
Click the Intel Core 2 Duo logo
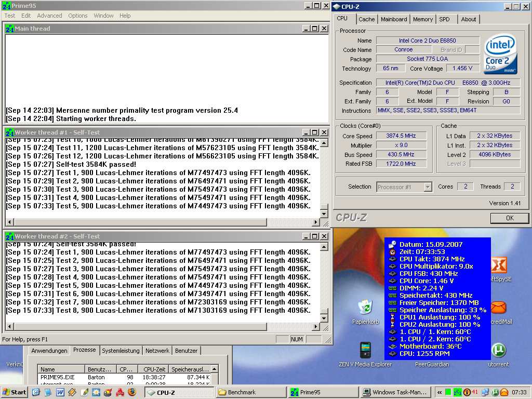[501, 54]
